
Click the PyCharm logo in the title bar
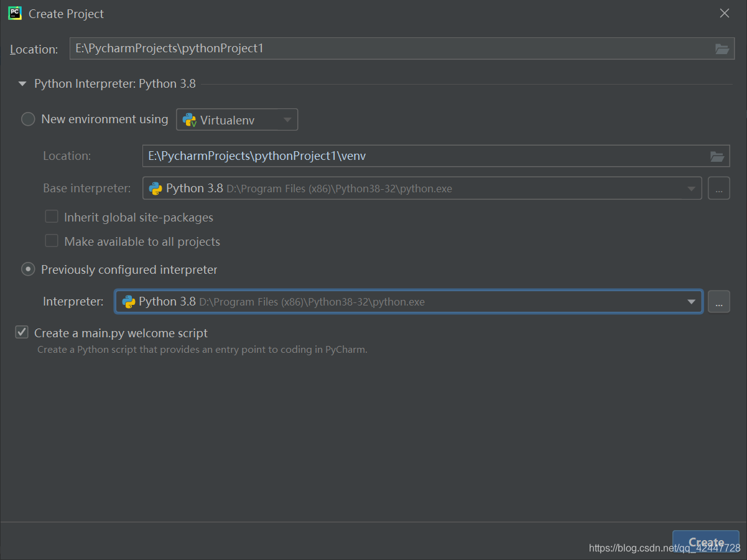tap(15, 13)
